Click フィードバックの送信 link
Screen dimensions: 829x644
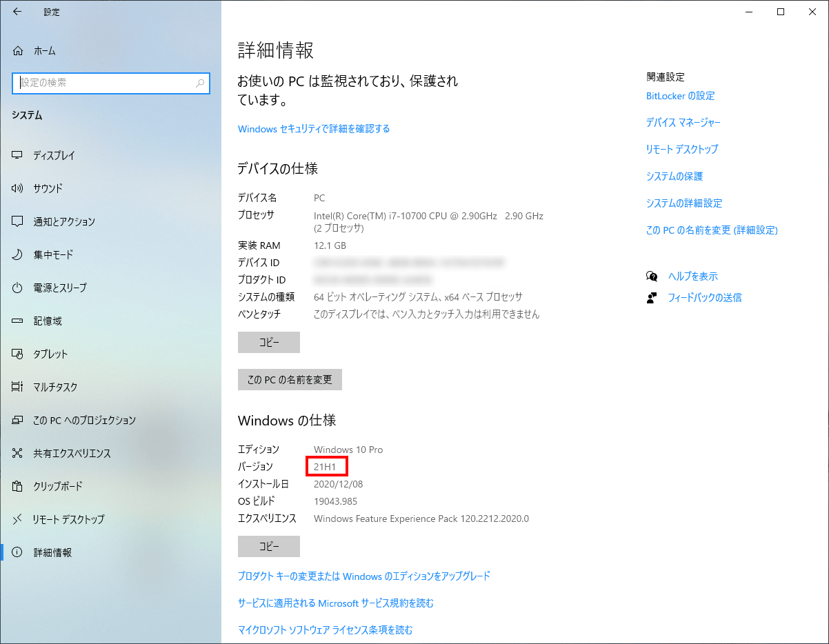pyautogui.click(x=705, y=298)
